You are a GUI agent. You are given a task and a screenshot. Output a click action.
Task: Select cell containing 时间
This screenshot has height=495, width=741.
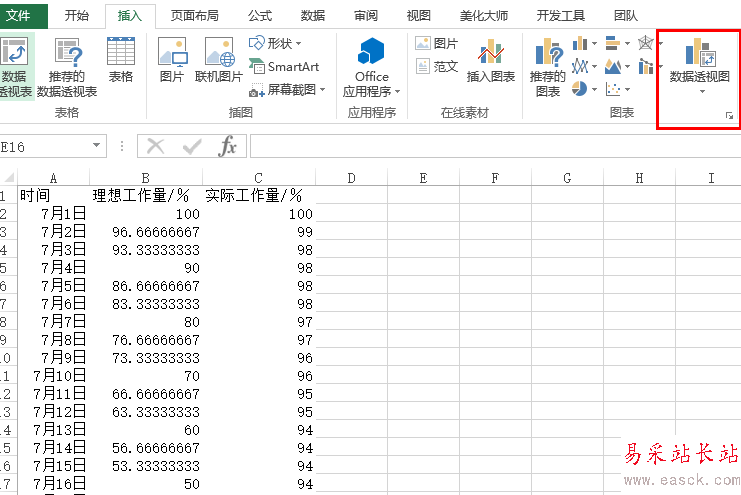pos(53,195)
